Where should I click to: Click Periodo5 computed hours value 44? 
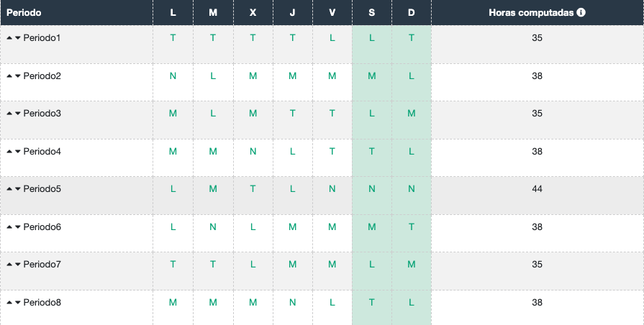pos(538,189)
